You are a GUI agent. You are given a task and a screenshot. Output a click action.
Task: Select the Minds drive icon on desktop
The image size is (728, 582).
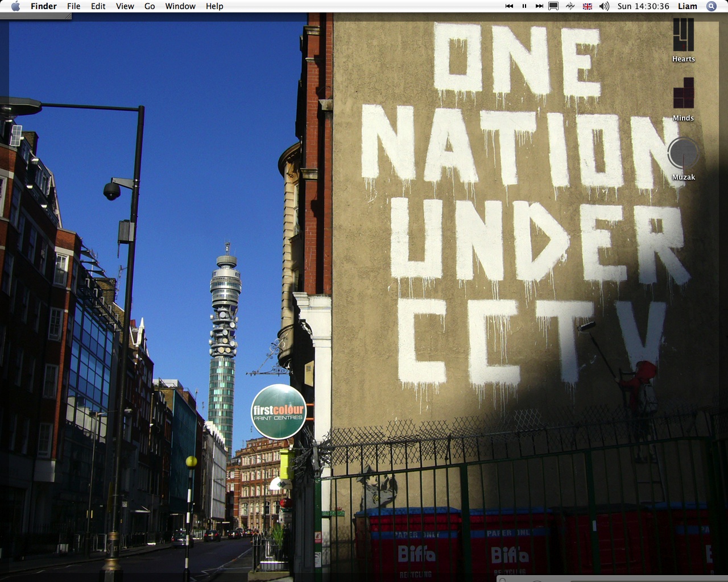pos(683,93)
